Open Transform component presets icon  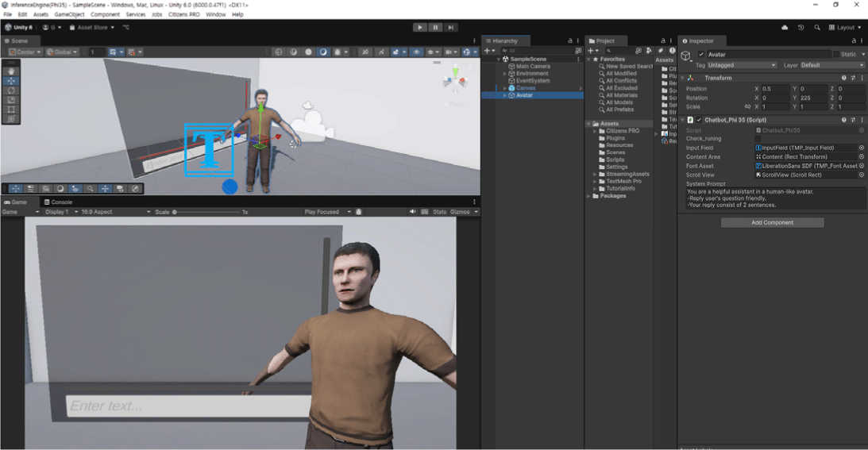853,78
